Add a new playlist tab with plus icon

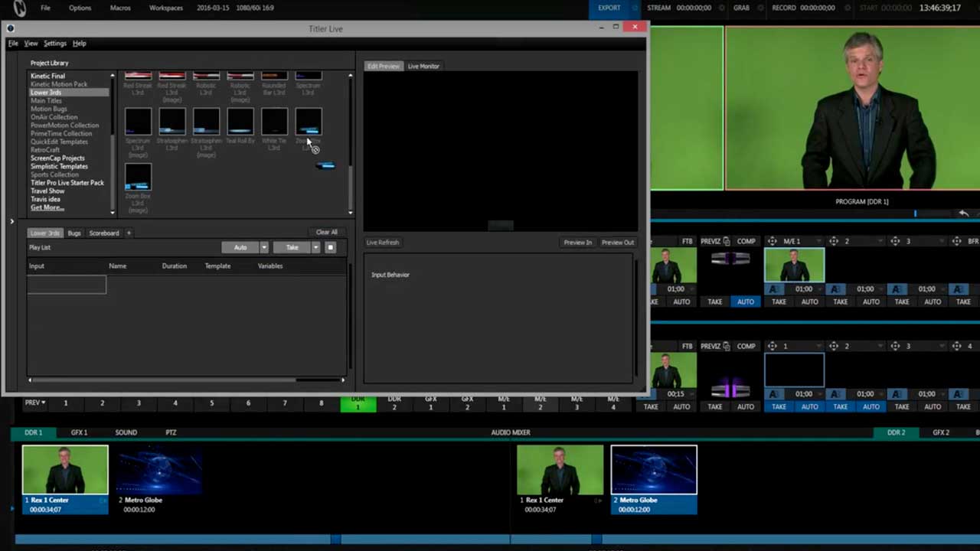click(129, 233)
